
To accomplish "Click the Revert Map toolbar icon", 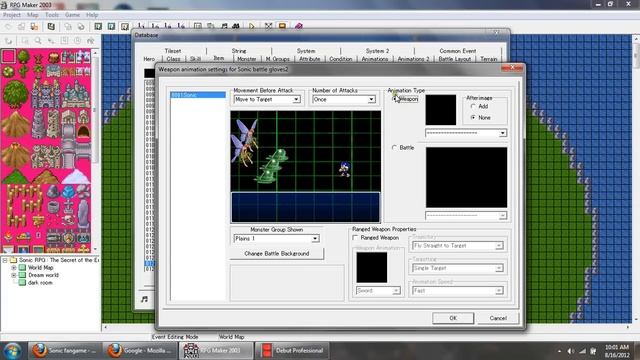I will point(81,27).
